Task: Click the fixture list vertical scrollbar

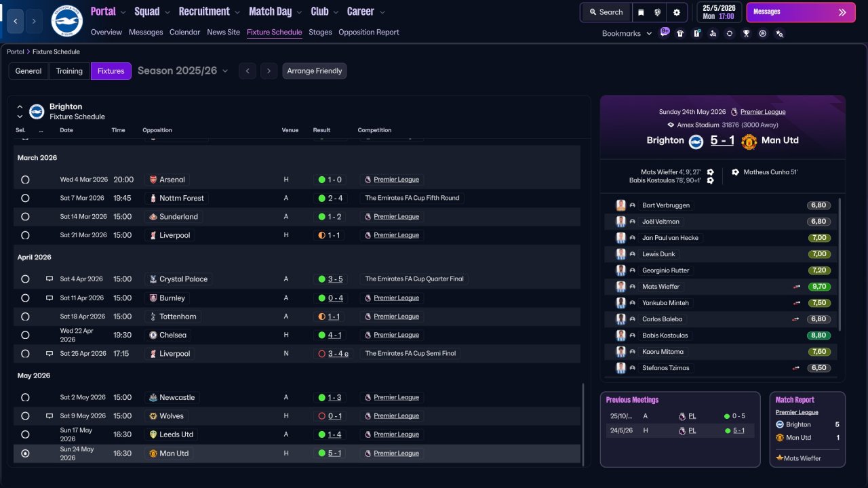Action: pyautogui.click(x=583, y=424)
